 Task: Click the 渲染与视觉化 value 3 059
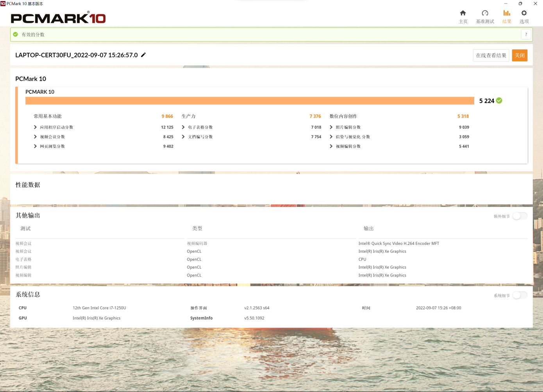click(464, 137)
